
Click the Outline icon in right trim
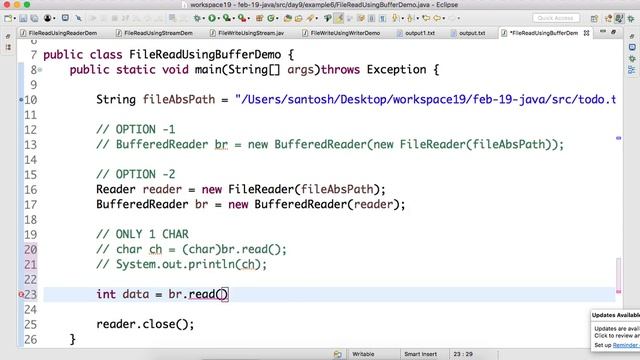pos(632,70)
